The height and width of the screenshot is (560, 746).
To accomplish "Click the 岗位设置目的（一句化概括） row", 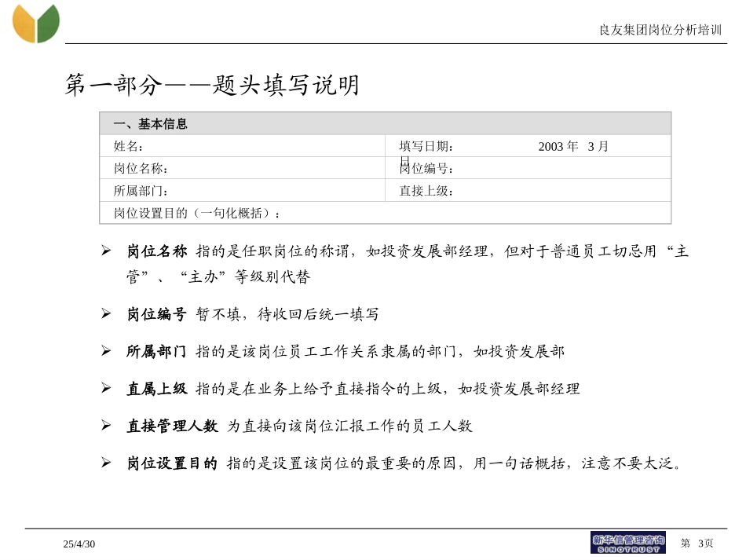I will tap(386, 213).
